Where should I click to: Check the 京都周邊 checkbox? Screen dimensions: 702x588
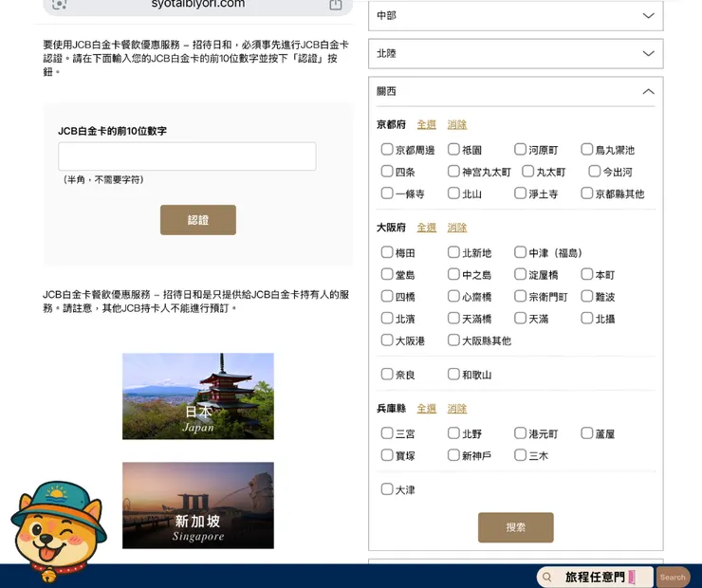(387, 149)
